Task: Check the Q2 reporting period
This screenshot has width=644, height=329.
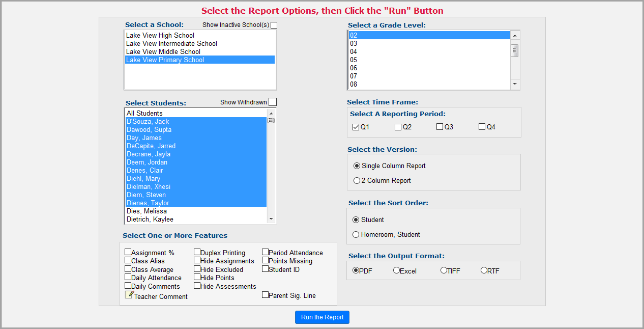Action: tap(398, 127)
